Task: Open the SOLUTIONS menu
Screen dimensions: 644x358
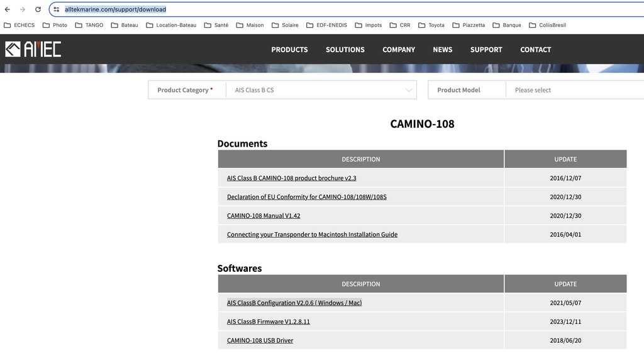Action: pos(345,49)
